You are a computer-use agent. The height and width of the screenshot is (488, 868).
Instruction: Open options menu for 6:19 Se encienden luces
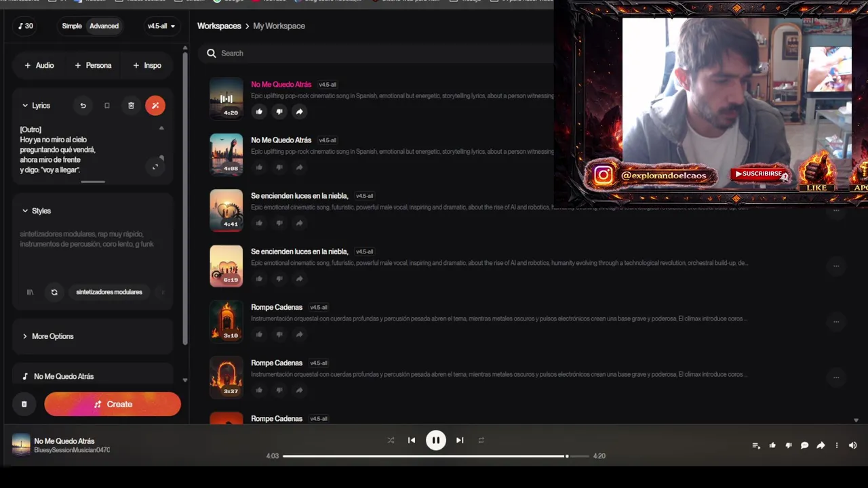click(836, 266)
